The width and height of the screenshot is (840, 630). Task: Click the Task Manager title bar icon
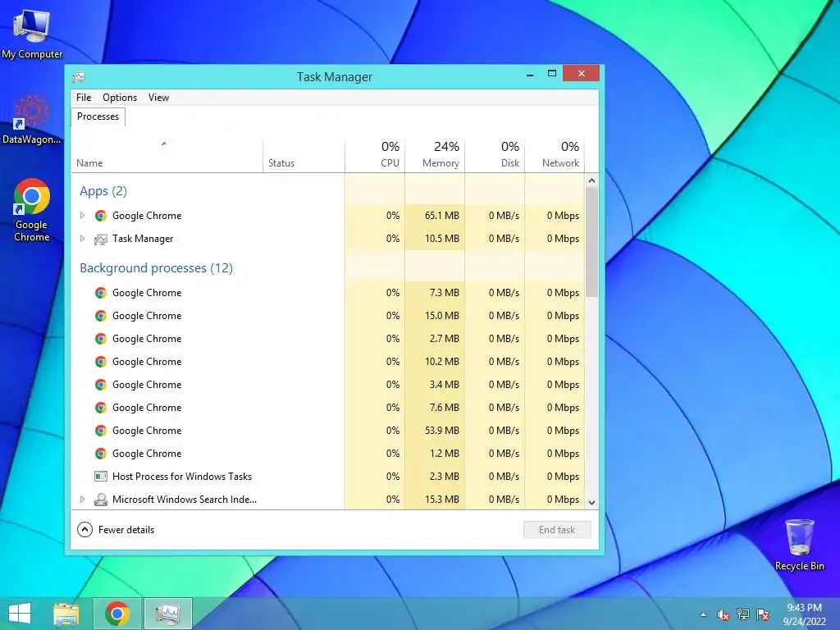79,77
